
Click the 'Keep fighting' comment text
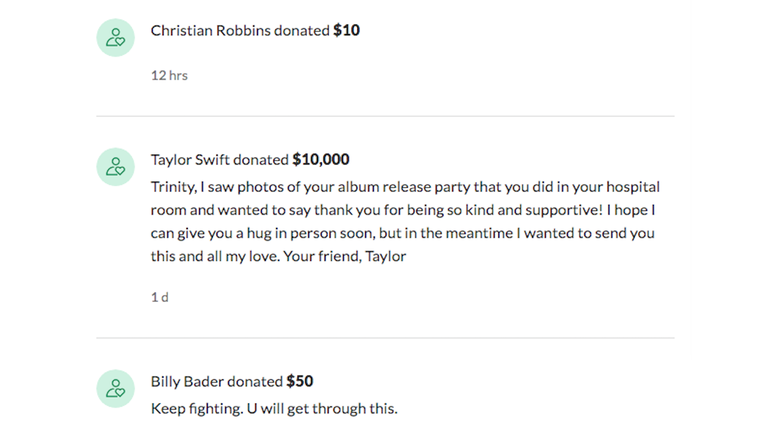pos(274,408)
